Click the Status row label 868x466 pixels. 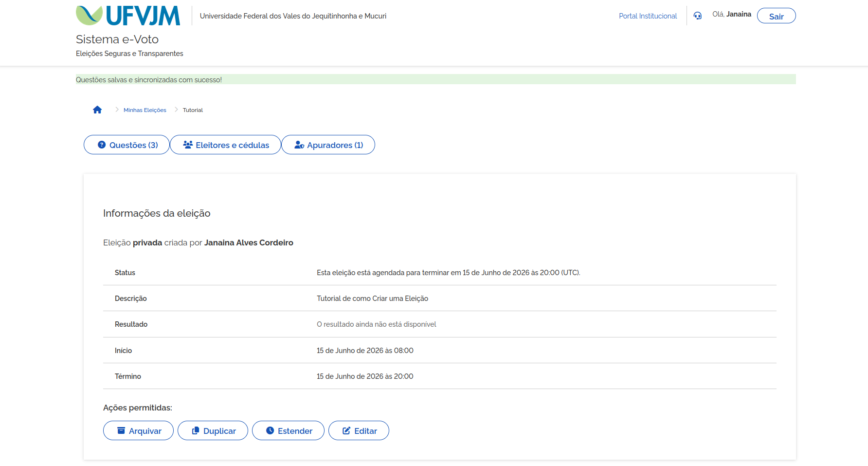click(125, 273)
